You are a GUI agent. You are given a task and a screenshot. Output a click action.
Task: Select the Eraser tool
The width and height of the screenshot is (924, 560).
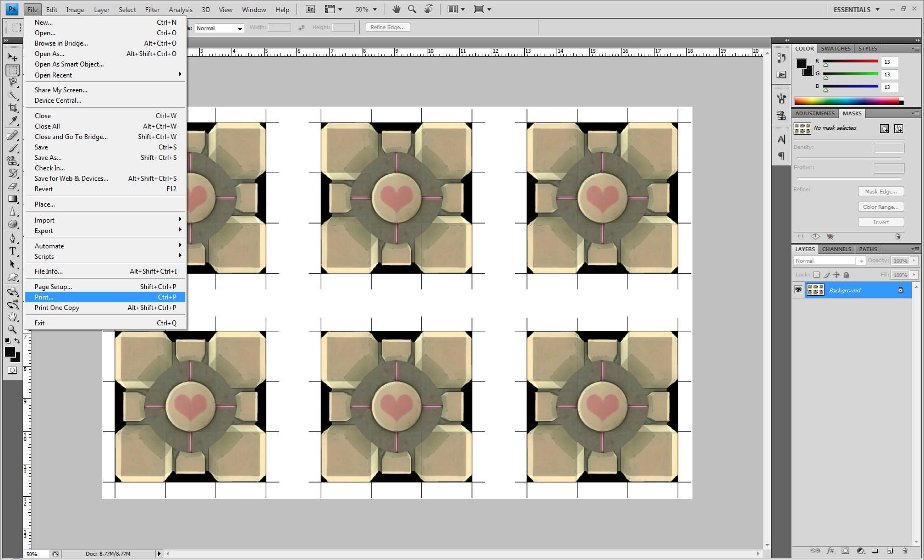point(13,186)
